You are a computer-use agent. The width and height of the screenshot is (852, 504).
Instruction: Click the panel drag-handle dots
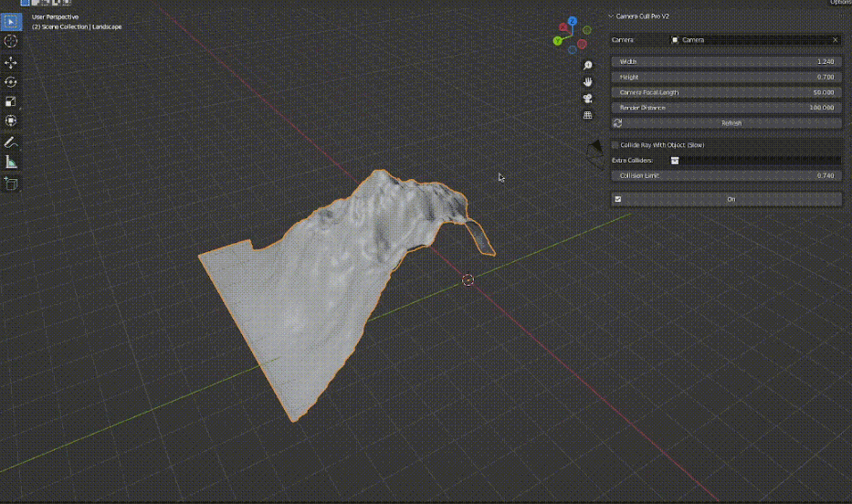(843, 16)
